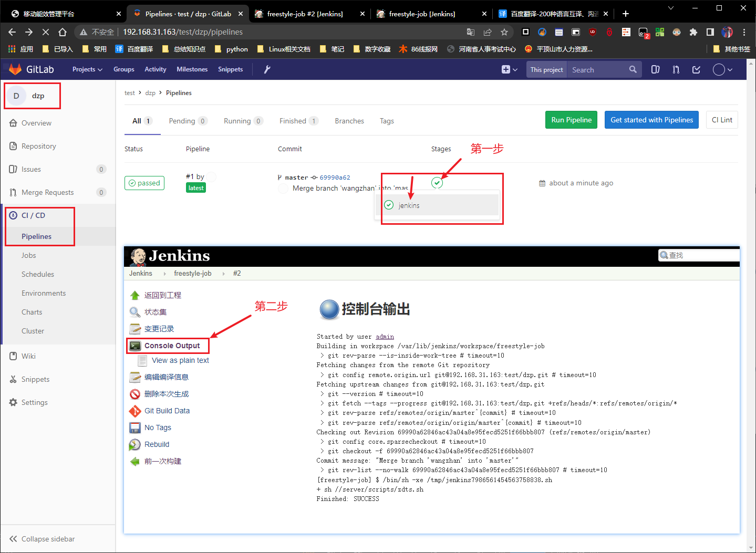The width and height of the screenshot is (756, 553).
Task: Click the GitLab fox logo
Action: point(15,69)
